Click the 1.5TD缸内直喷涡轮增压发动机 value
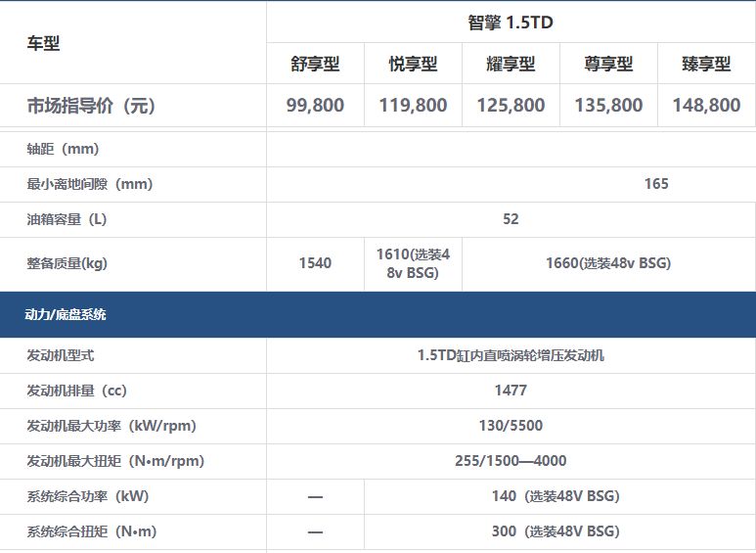Image resolution: width=756 pixels, height=553 pixels. pos(511,355)
